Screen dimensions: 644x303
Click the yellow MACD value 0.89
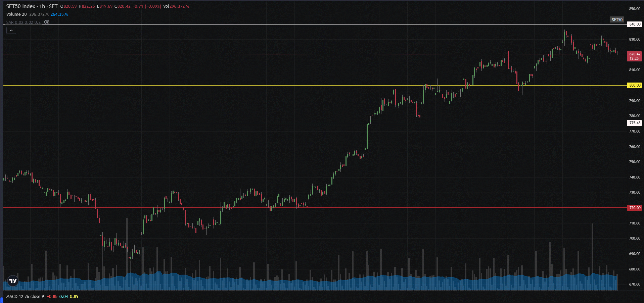74,297
